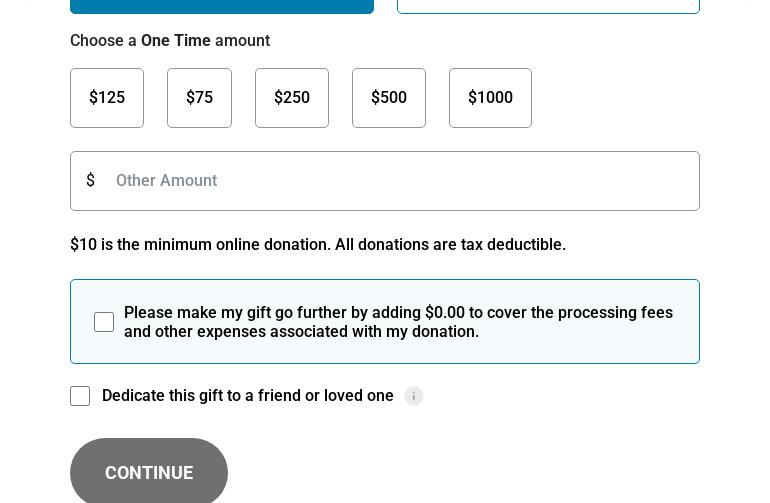
Task: Open the dedication info tooltip icon
Action: pyautogui.click(x=413, y=396)
